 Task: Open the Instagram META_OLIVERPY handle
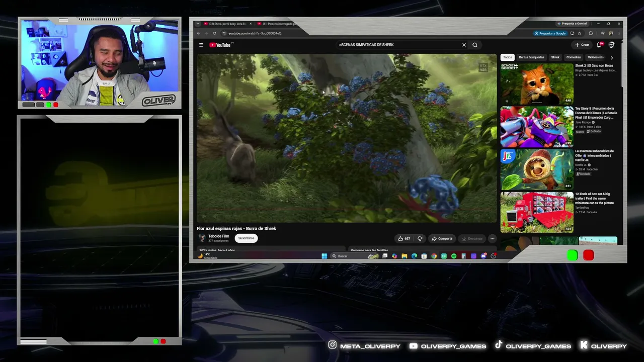[364, 346]
